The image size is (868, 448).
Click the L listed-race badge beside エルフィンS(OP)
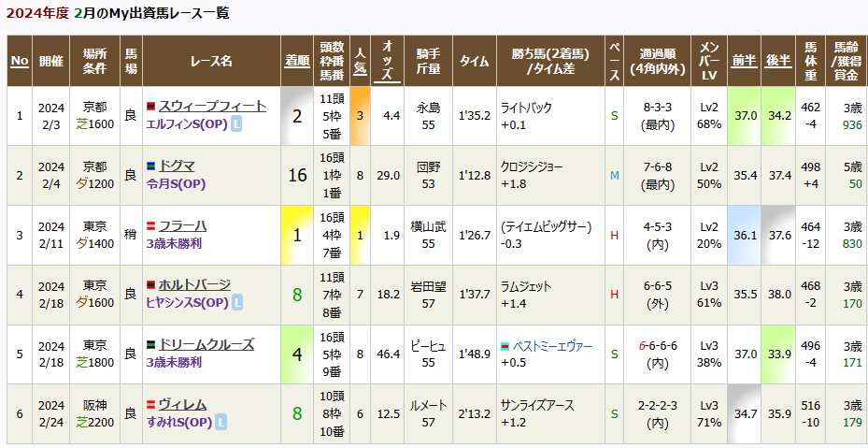[236, 125]
